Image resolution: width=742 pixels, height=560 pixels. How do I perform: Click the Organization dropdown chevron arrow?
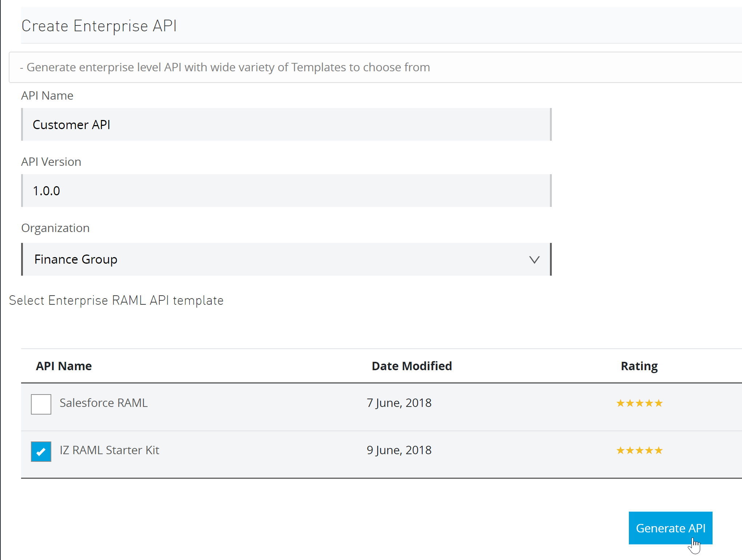pyautogui.click(x=534, y=260)
